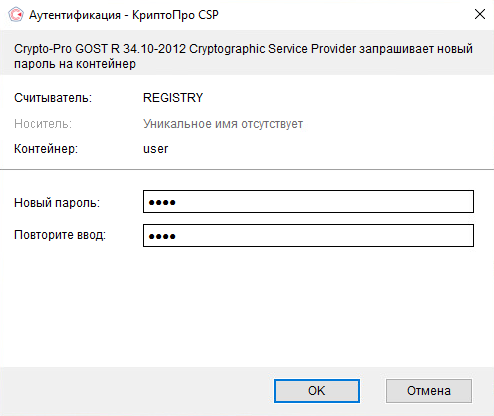Click the masked dots in new password box
Screen dimensions: 494x416
[162, 202]
